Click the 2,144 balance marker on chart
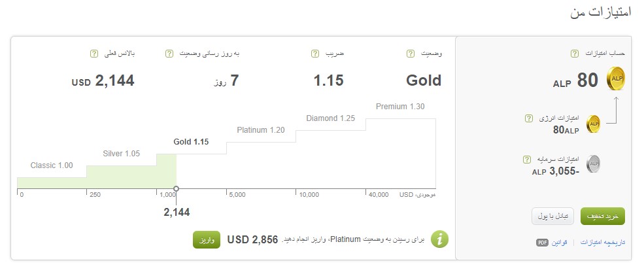This screenshot has height=276, width=644. pos(176,188)
